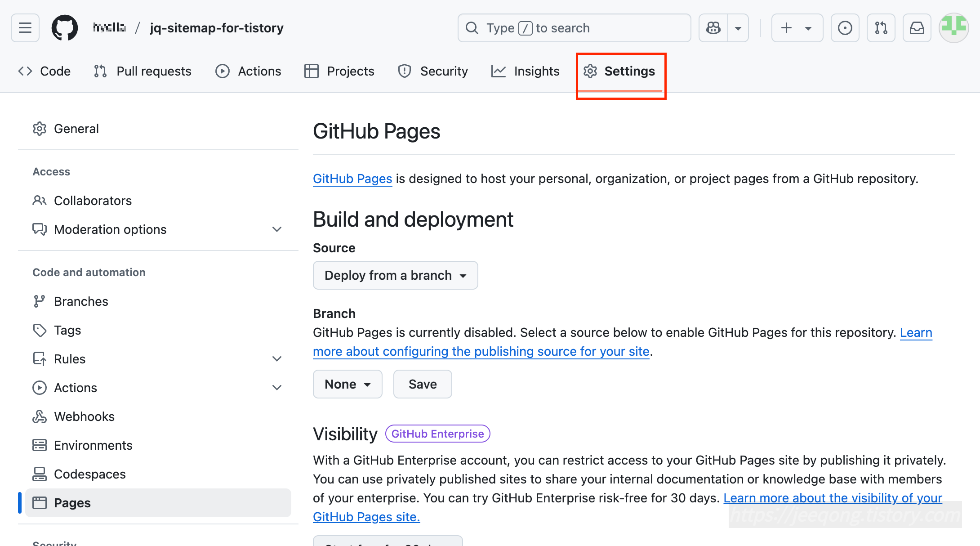Focus the Type to search field
The image size is (980, 546).
click(574, 28)
